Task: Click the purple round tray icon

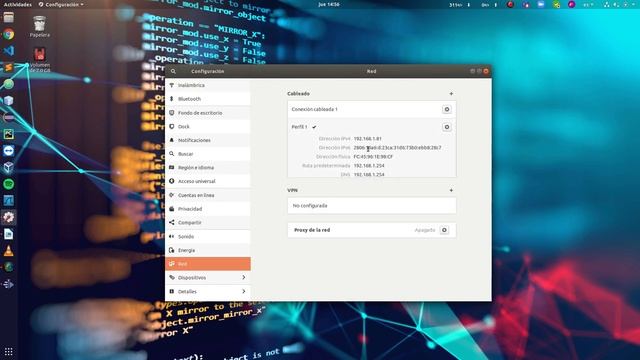Action: 571,4
